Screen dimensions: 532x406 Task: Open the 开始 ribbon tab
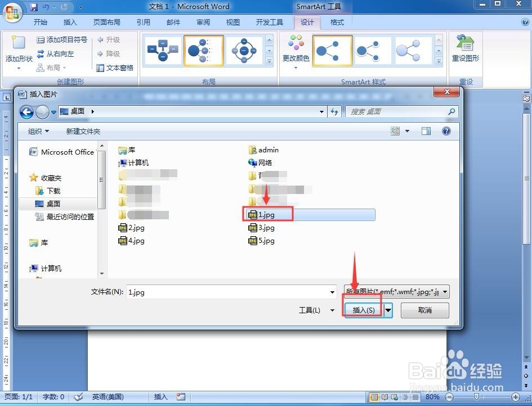(41, 22)
